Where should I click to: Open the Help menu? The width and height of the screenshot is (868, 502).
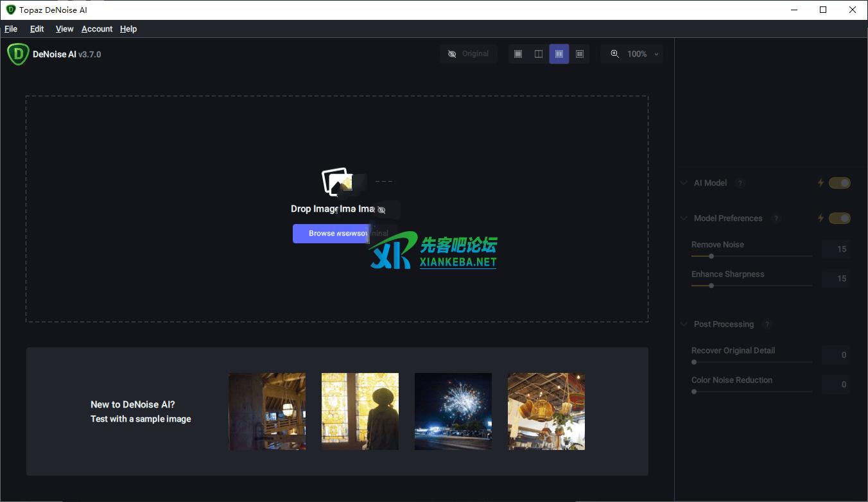pyautogui.click(x=128, y=29)
